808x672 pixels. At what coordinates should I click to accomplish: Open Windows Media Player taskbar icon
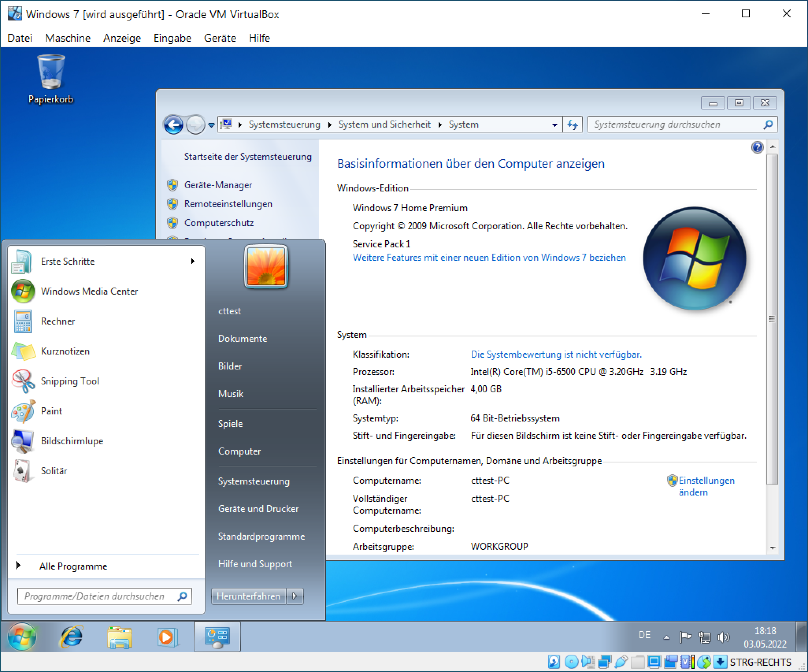coord(167,637)
